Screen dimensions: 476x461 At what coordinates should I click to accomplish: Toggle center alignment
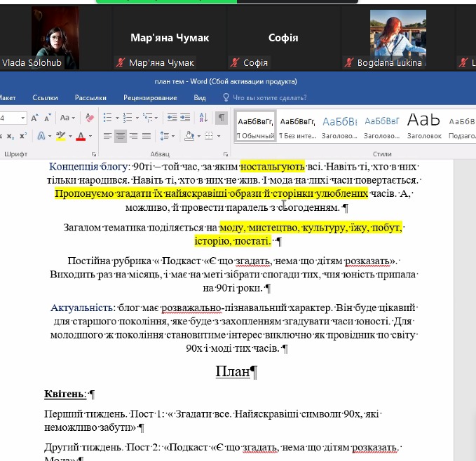pos(121,136)
